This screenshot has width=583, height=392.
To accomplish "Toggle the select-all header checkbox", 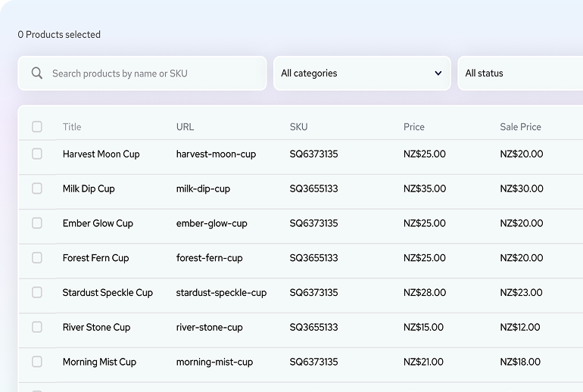I will tap(37, 126).
